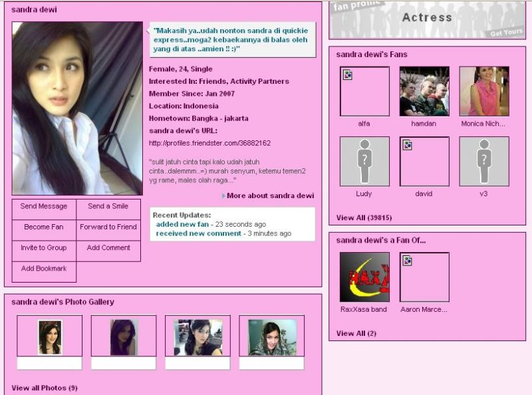Click Become Fan
Screen dimensions: 532x395
[43, 228]
